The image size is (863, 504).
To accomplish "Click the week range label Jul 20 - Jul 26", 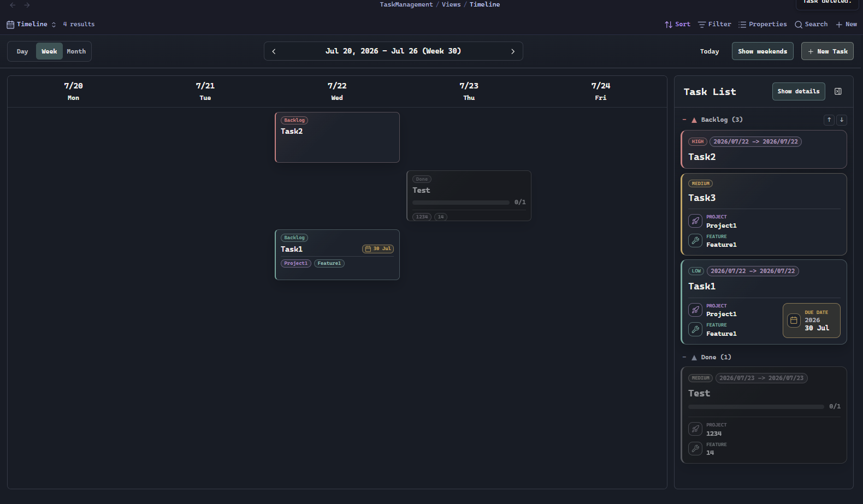I will tap(393, 51).
